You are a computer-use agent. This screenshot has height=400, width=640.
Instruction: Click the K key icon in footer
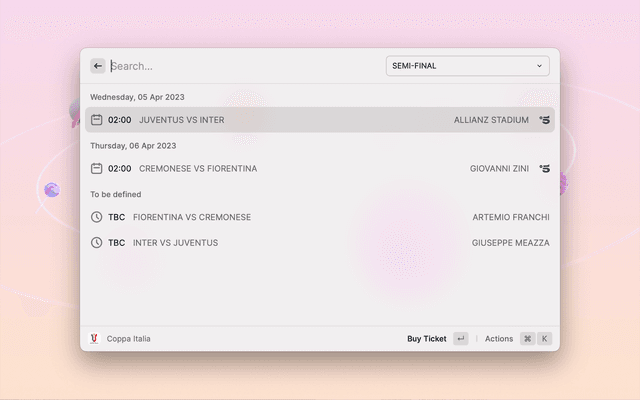click(x=545, y=339)
